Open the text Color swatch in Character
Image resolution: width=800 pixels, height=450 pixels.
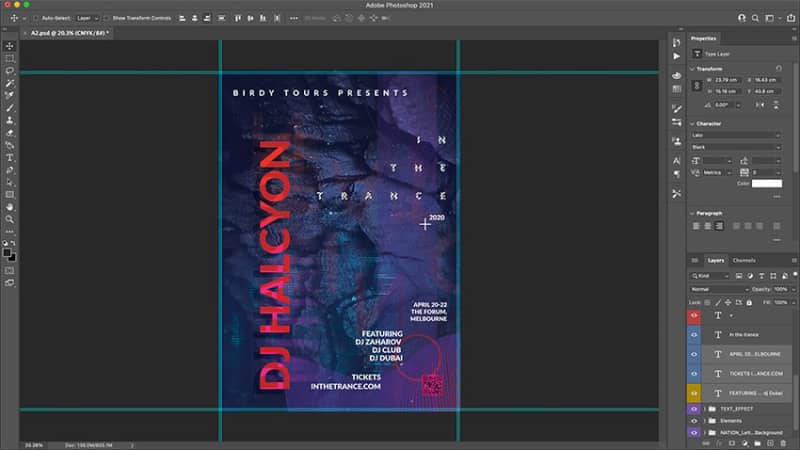[766, 183]
